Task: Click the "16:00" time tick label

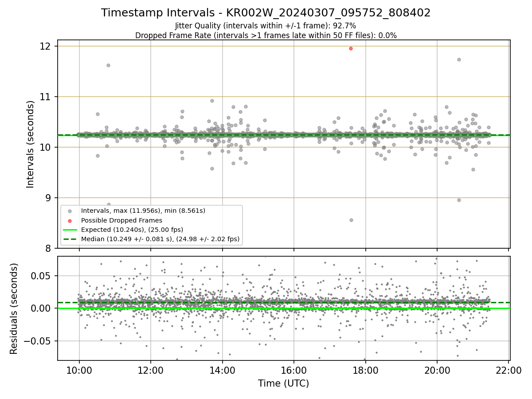Action: (x=293, y=369)
